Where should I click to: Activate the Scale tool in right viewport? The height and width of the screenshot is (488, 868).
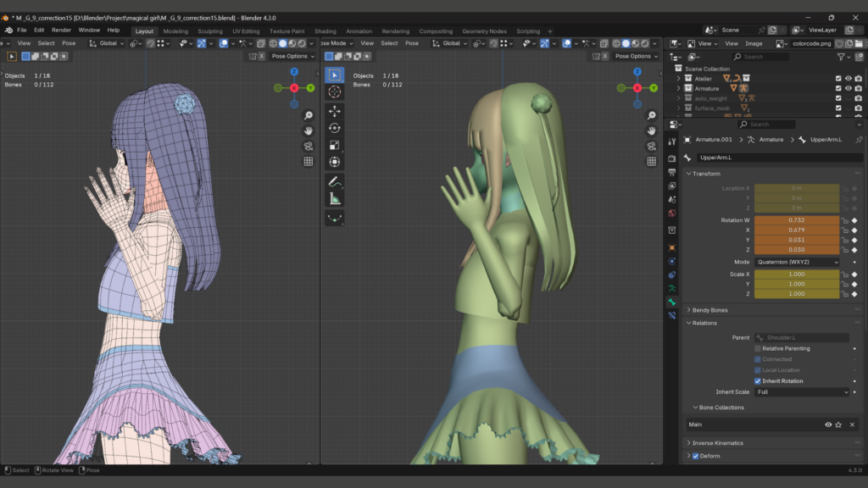(334, 145)
